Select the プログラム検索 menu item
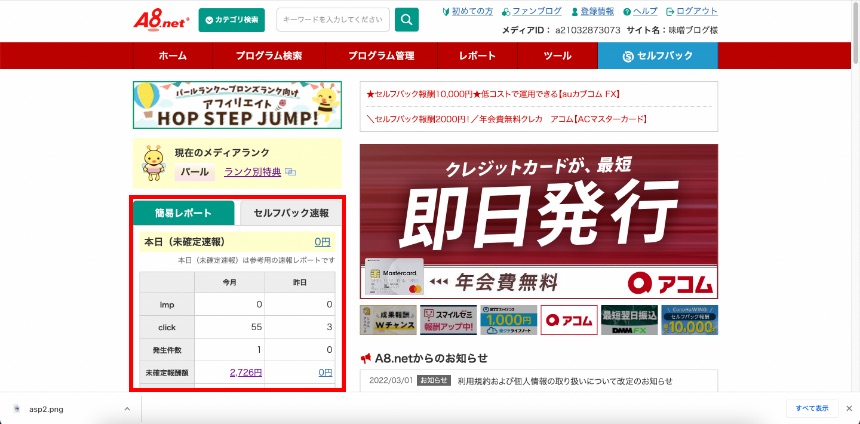 269,55
